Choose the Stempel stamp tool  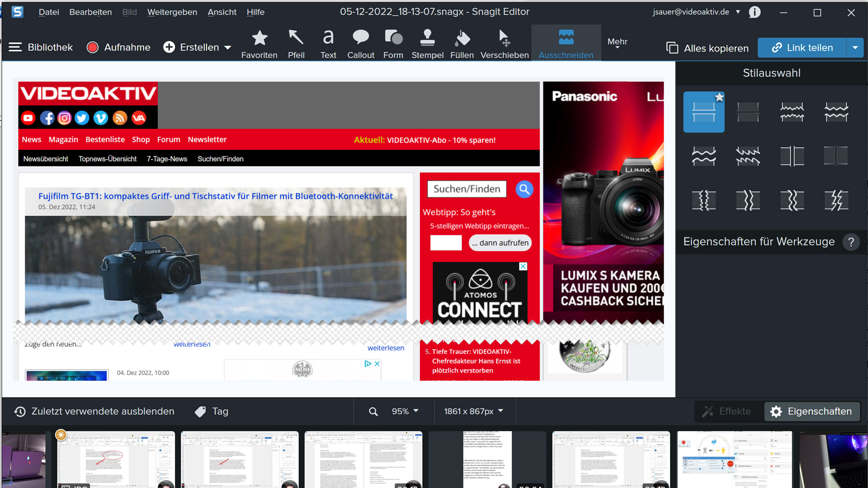point(427,44)
